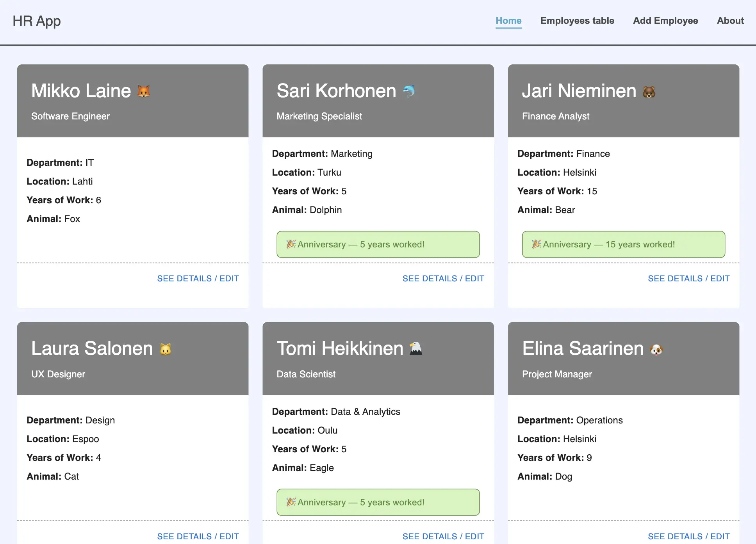Open Elina Saarinen's SEE DETAILS / EDIT link
756x544 pixels.
689,536
